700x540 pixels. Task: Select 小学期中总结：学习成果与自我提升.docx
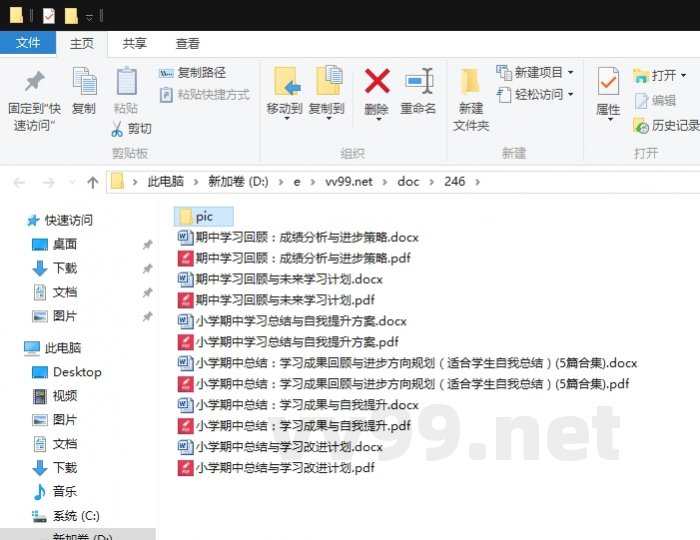point(298,405)
